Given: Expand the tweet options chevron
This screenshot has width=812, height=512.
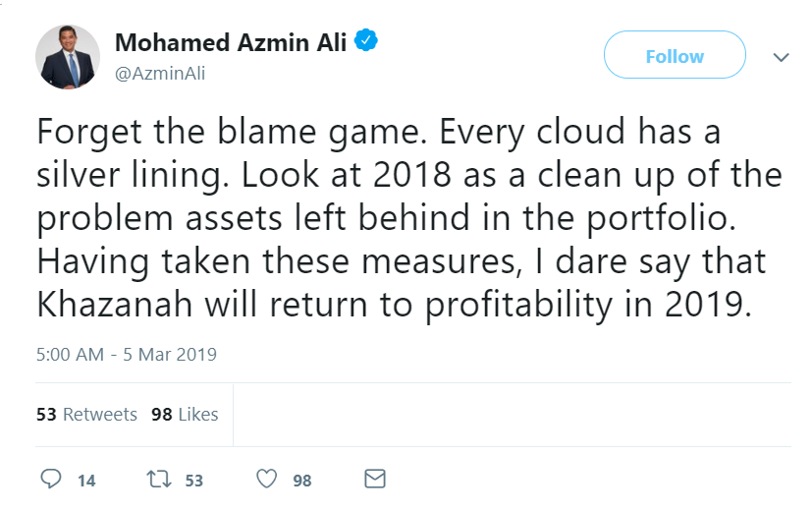Looking at the screenshot, I should (782, 57).
